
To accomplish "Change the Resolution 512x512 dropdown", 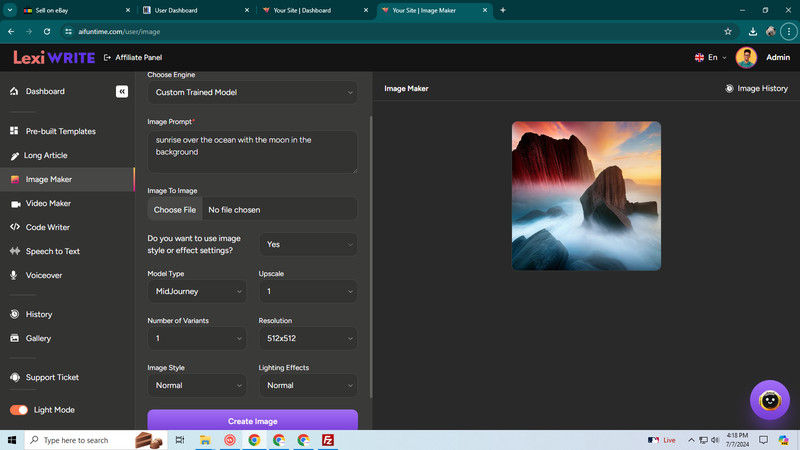I will pos(308,338).
